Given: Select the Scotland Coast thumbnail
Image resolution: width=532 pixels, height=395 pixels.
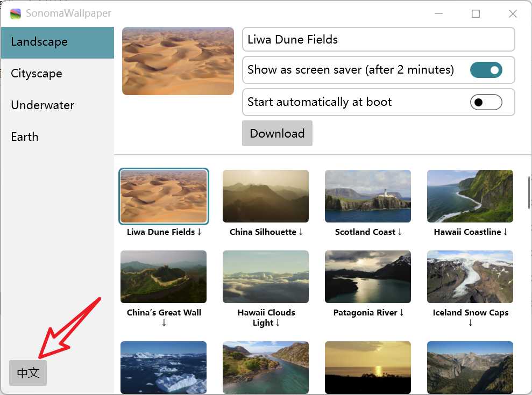Looking at the screenshot, I should (368, 196).
